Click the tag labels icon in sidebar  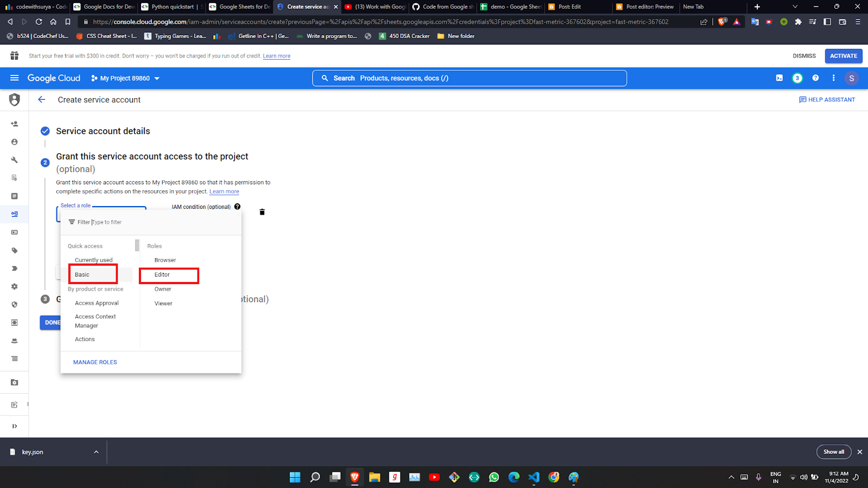[15, 251]
